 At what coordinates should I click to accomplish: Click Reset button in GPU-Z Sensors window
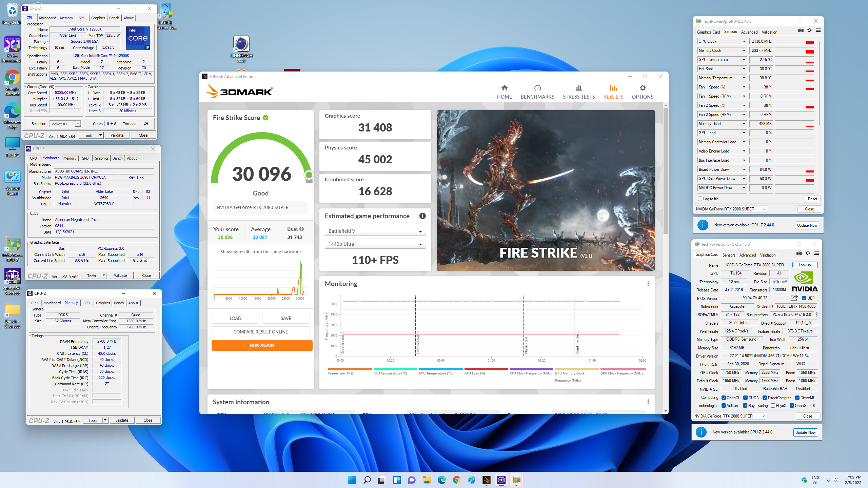812,199
